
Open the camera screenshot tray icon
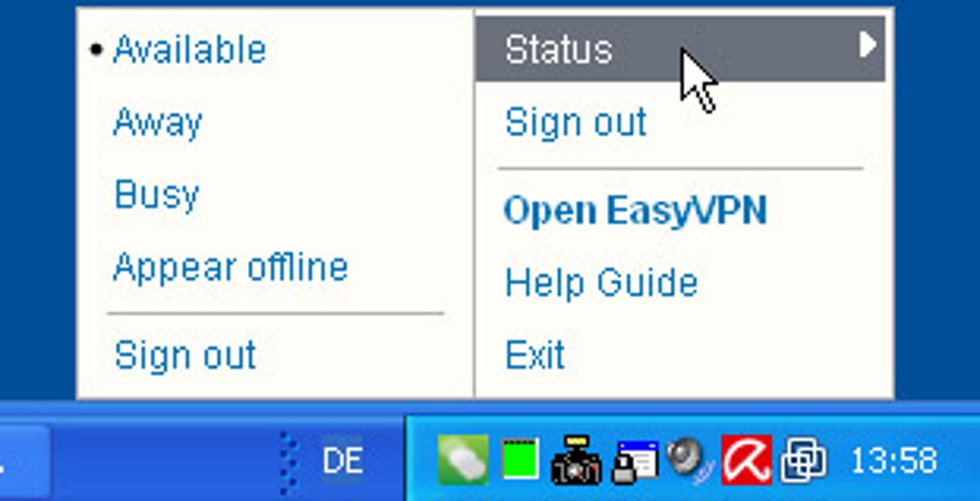[576, 461]
